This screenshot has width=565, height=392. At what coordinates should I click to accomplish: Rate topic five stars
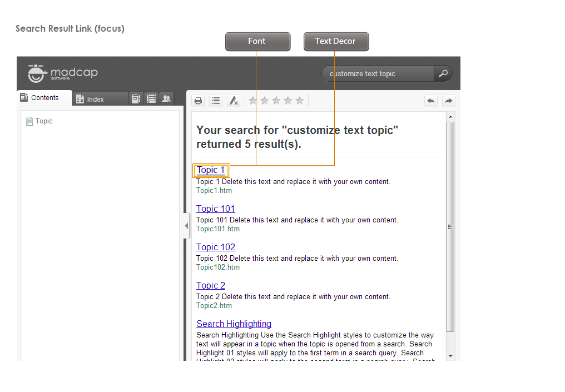299,101
